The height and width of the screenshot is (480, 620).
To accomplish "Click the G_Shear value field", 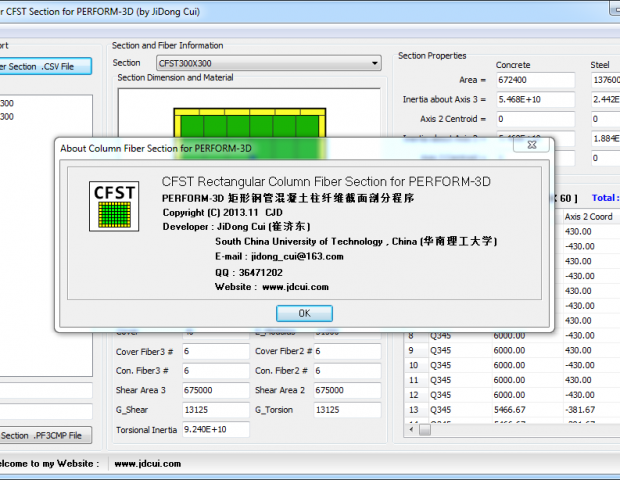I will coord(215,410).
